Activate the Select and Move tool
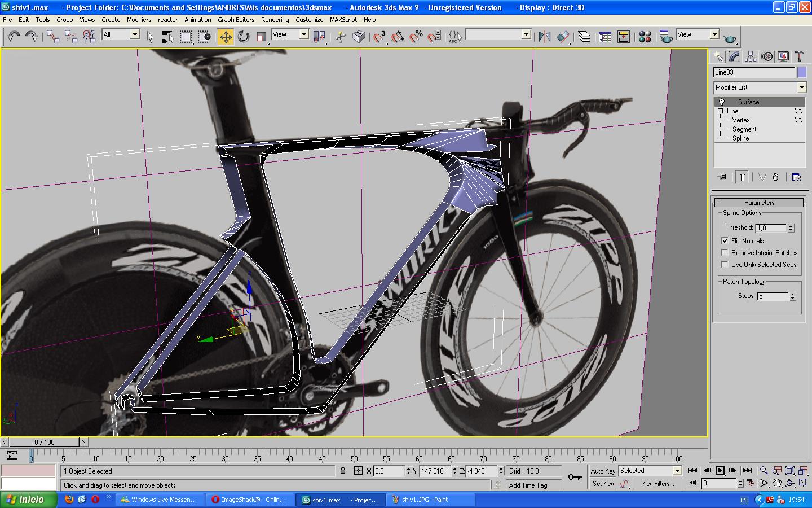This screenshot has height=508, width=812. (226, 37)
